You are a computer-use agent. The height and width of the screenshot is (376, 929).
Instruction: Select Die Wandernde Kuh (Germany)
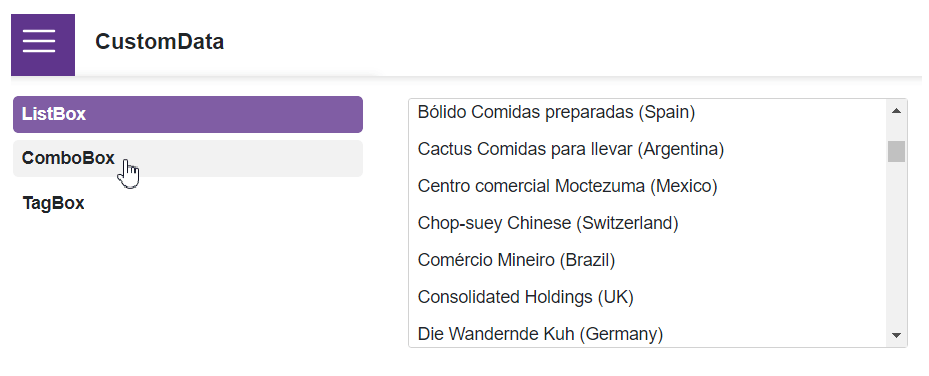click(x=648, y=332)
